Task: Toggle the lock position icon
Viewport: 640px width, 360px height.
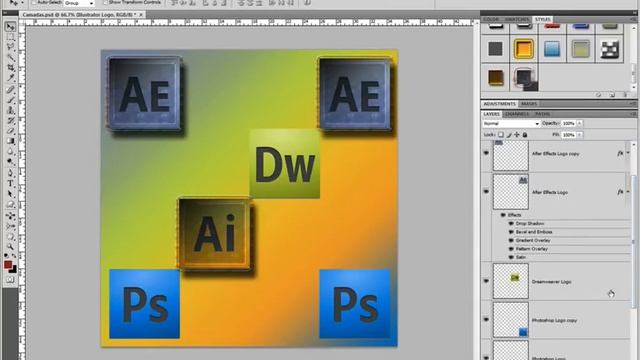Action: click(517, 135)
